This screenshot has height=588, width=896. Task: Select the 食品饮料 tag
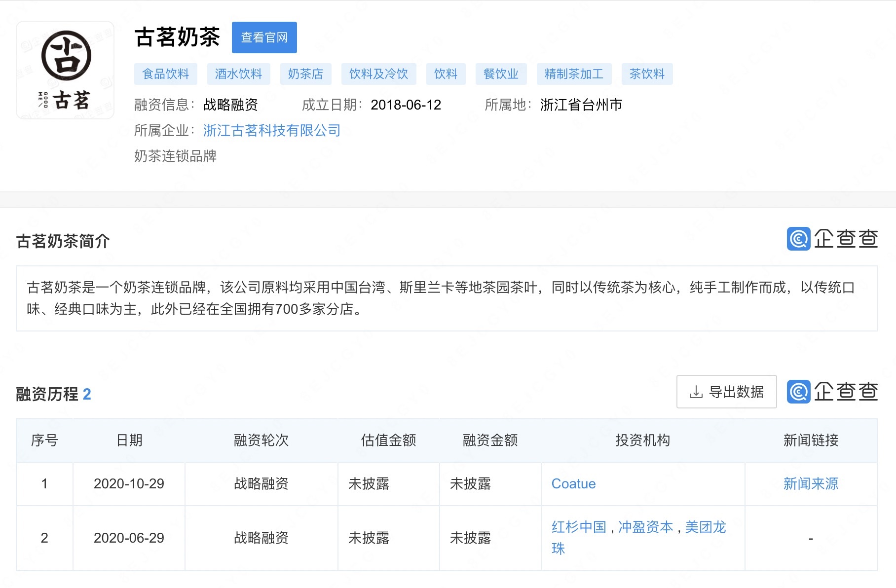point(166,74)
